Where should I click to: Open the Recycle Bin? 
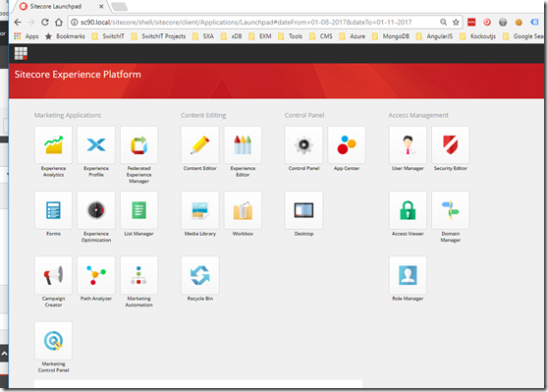tap(200, 275)
